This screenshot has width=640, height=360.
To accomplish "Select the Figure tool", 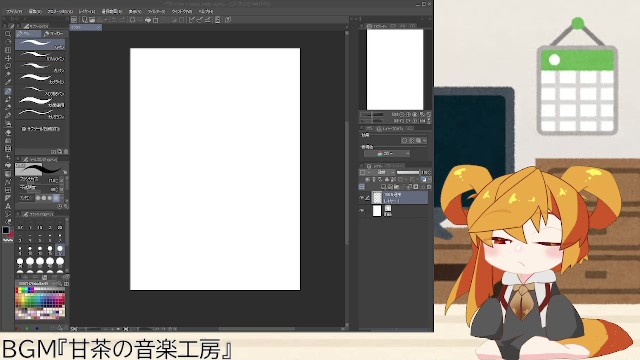I will 8,182.
